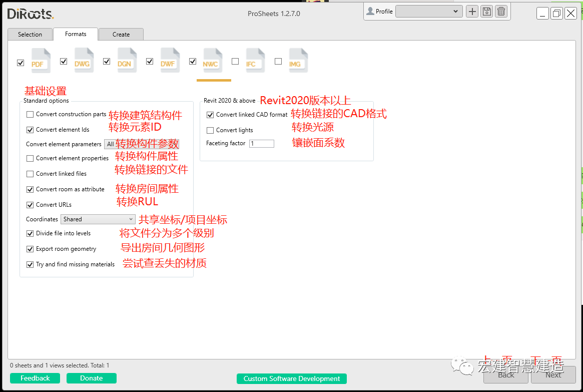The width and height of the screenshot is (583, 392).
Task: Click the 'Revit 2020 & above' group label
Action: 229,101
